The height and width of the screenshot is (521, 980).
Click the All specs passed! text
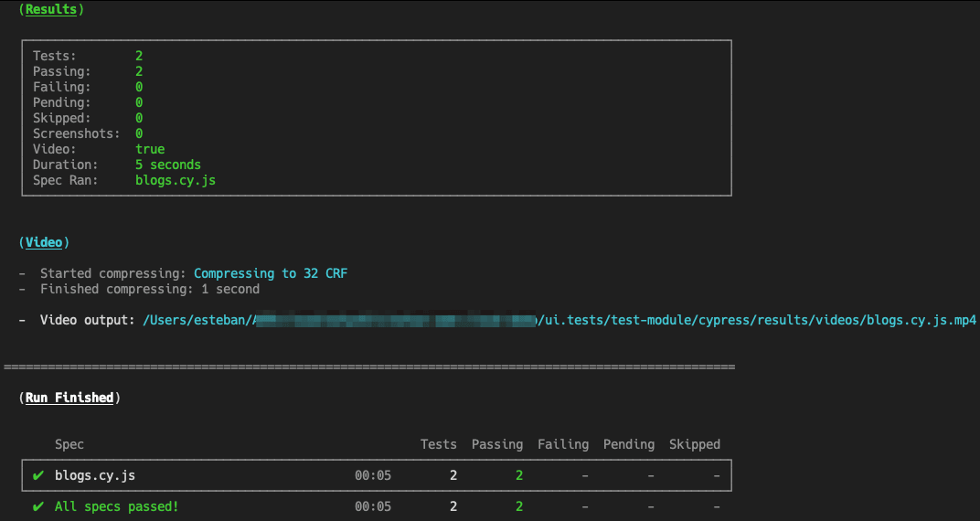(117, 506)
